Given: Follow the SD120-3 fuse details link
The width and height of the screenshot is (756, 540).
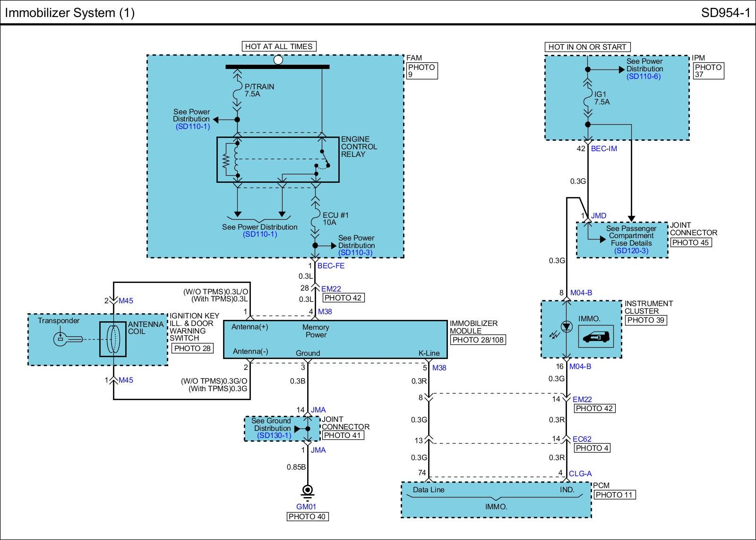Looking at the screenshot, I should tap(631, 251).
